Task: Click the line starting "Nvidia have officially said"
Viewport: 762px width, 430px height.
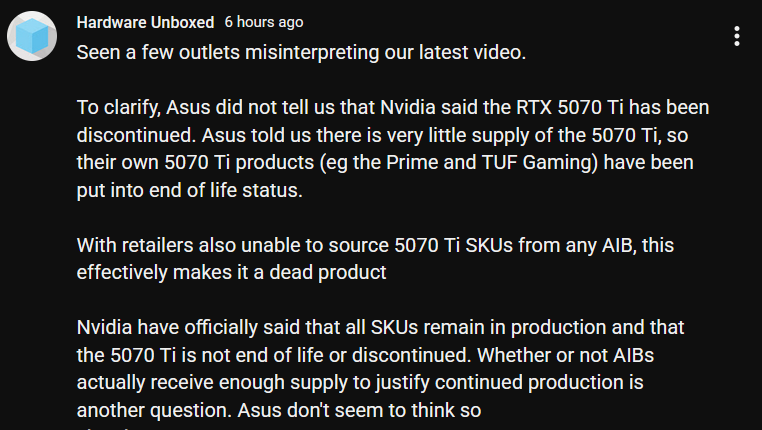Action: click(x=380, y=327)
